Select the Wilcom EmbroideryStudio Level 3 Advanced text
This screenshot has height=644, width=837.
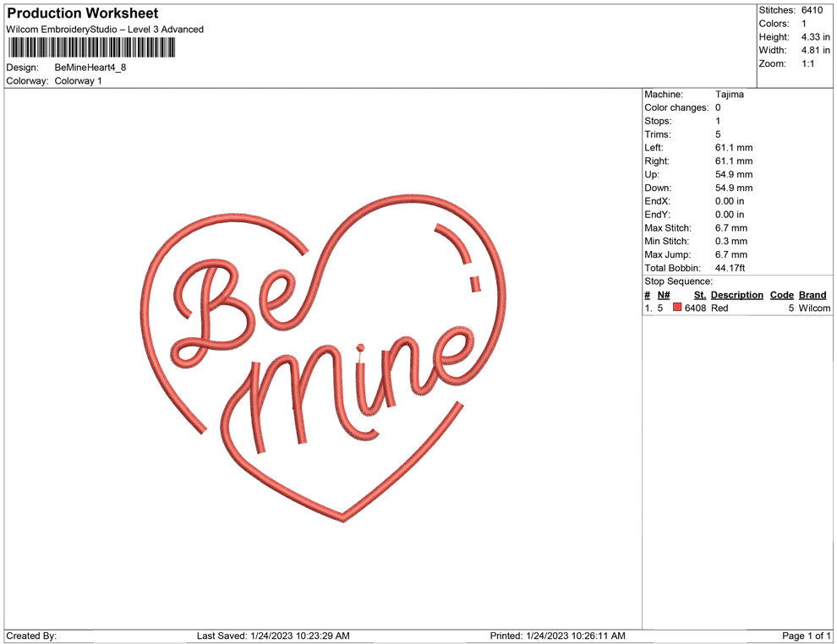(105, 30)
